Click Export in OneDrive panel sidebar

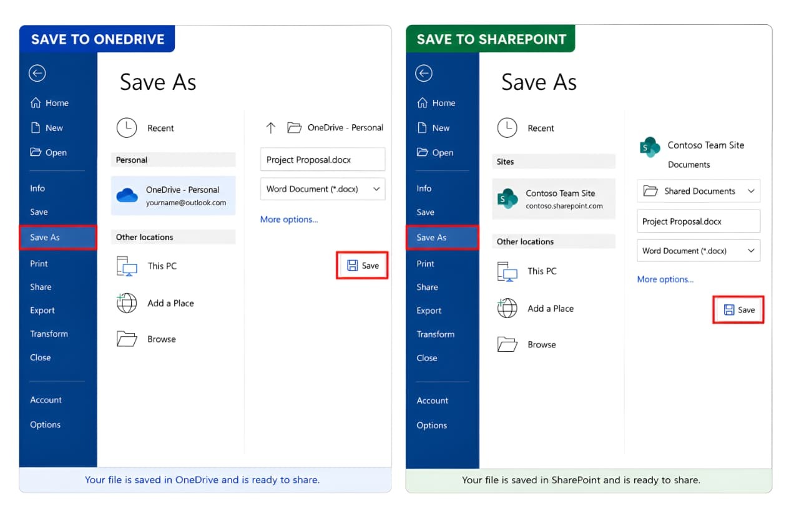click(x=42, y=310)
